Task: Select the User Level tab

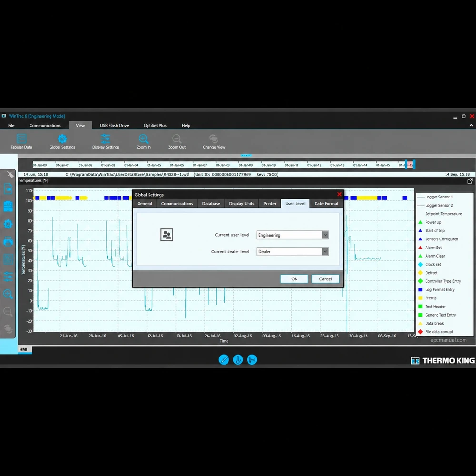Action: point(295,203)
